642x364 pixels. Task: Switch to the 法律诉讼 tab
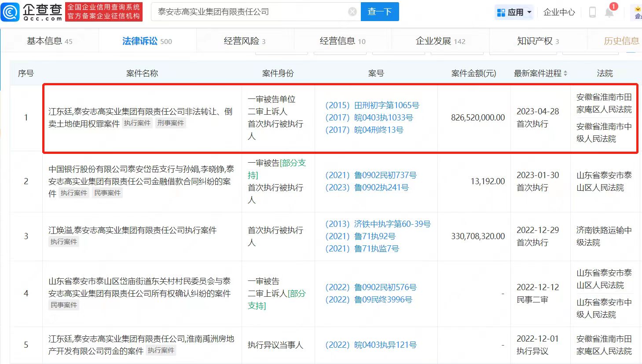click(x=147, y=41)
